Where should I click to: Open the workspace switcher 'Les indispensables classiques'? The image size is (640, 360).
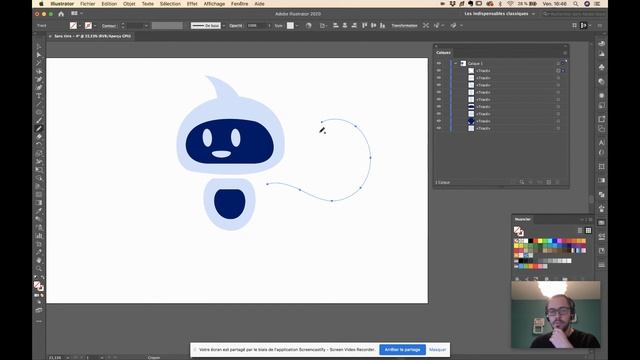tap(500, 13)
